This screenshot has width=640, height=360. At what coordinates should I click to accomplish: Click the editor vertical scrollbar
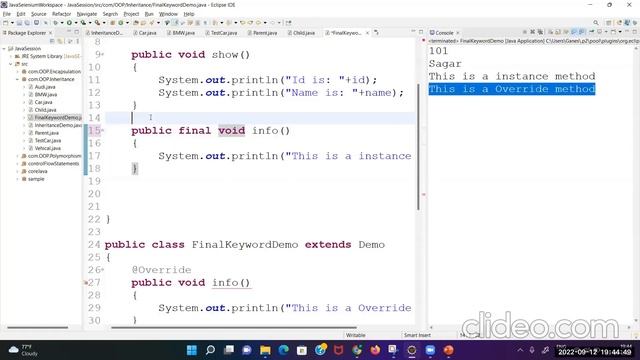click(418, 147)
